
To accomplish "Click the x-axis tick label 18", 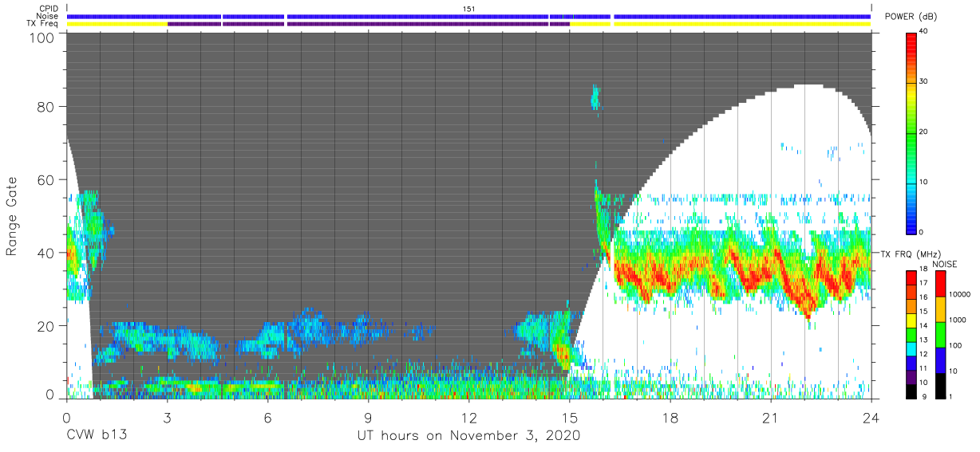I will click(x=670, y=417).
